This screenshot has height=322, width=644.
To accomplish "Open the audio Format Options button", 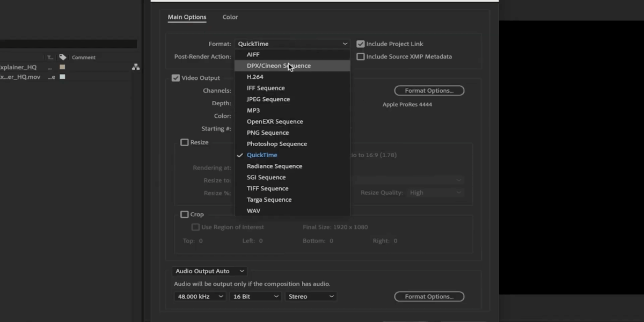I will pyautogui.click(x=429, y=296).
